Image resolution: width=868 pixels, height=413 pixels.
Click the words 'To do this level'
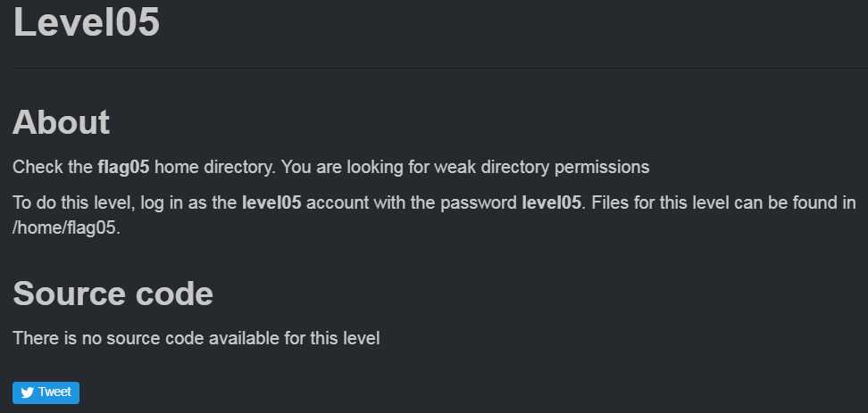(71, 202)
